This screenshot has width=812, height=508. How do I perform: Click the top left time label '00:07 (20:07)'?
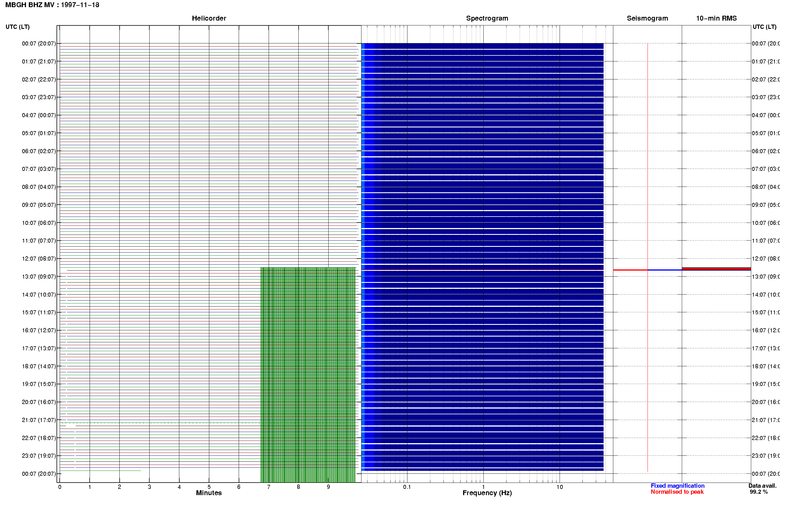click(x=39, y=43)
